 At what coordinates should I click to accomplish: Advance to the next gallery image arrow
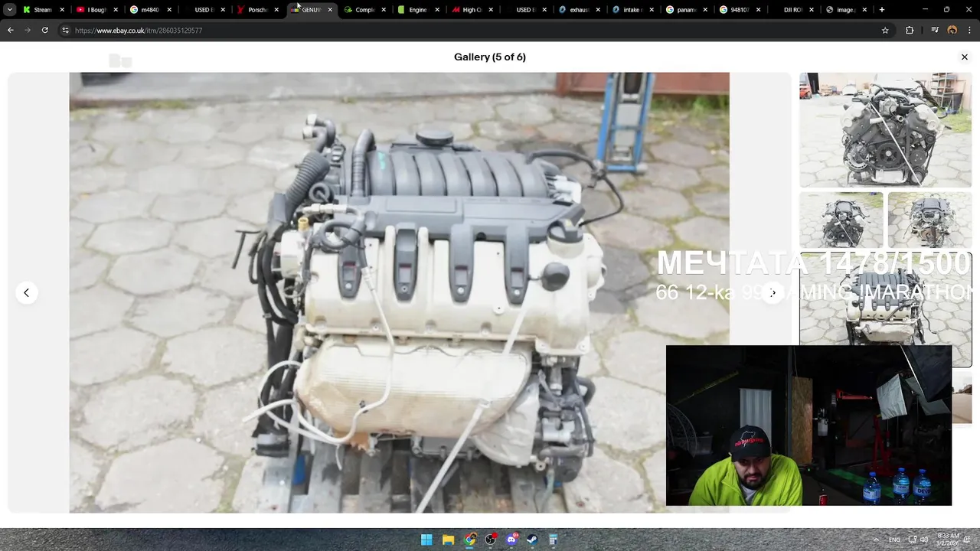773,292
